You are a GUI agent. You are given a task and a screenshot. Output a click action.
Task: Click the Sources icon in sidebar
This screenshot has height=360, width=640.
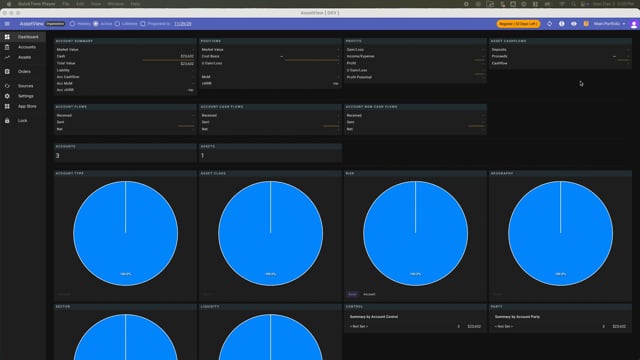click(7, 86)
